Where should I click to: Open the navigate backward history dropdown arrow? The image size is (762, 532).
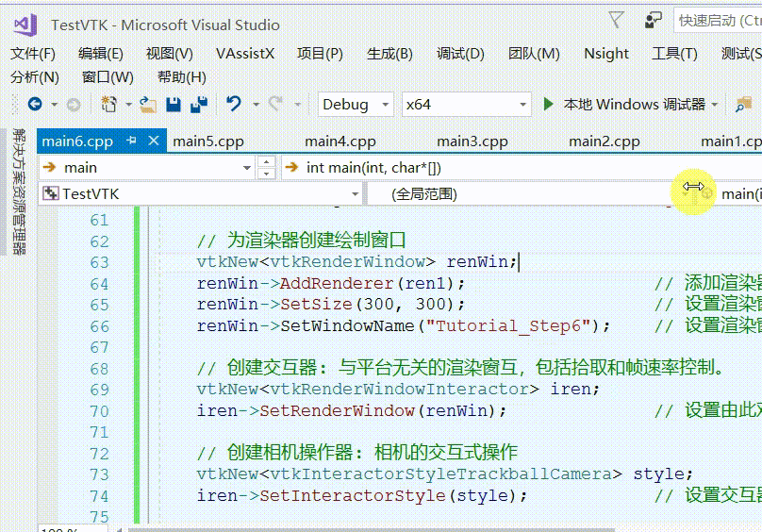pyautogui.click(x=54, y=105)
